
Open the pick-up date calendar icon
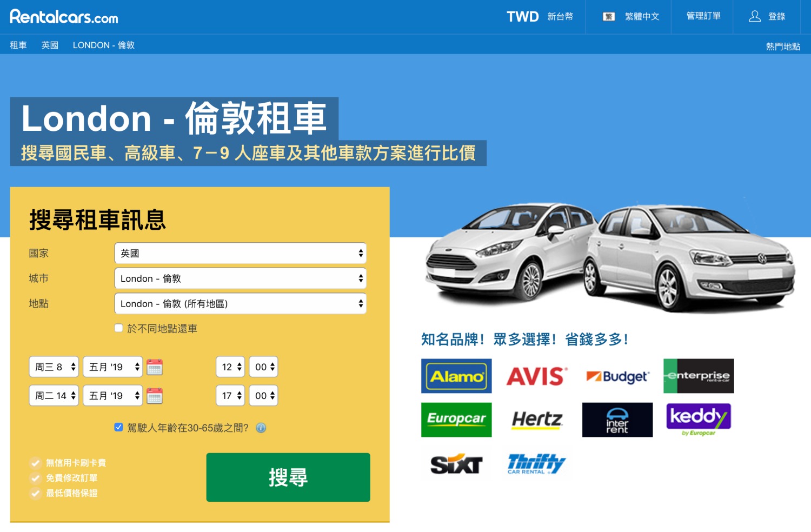[x=155, y=367]
